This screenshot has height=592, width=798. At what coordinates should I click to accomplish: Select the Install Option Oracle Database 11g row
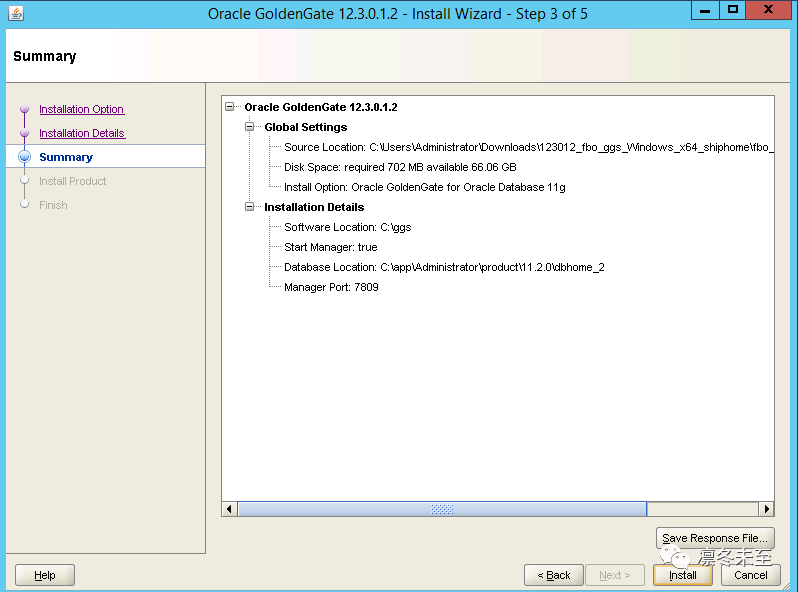tap(424, 187)
